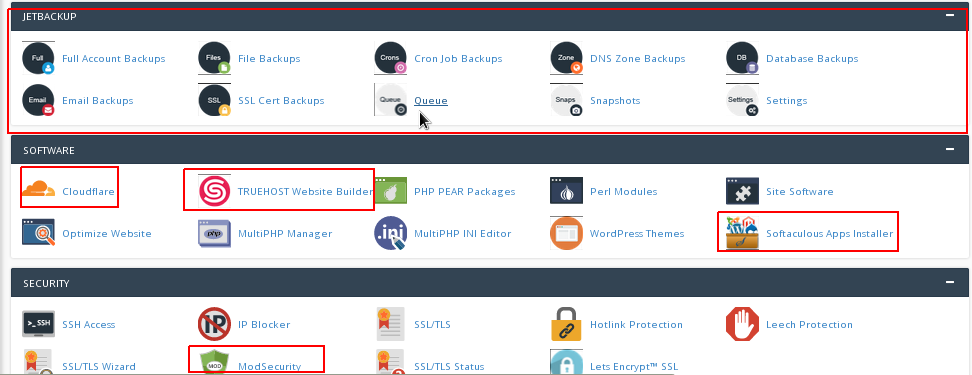The width and height of the screenshot is (972, 375).
Task: Collapse the SOFTWARE section
Action: coord(950,149)
